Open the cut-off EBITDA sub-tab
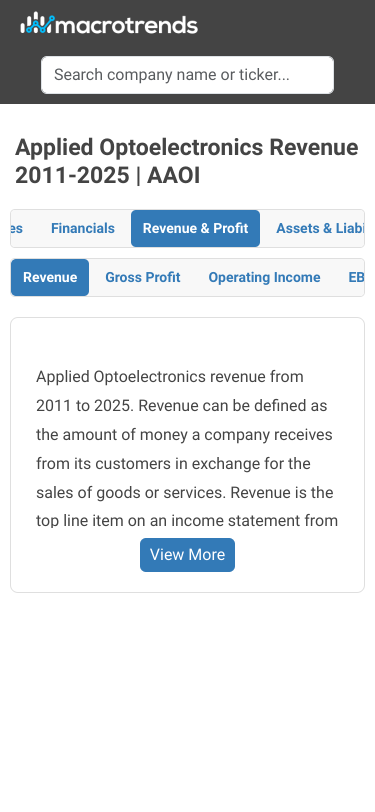 pyautogui.click(x=356, y=278)
